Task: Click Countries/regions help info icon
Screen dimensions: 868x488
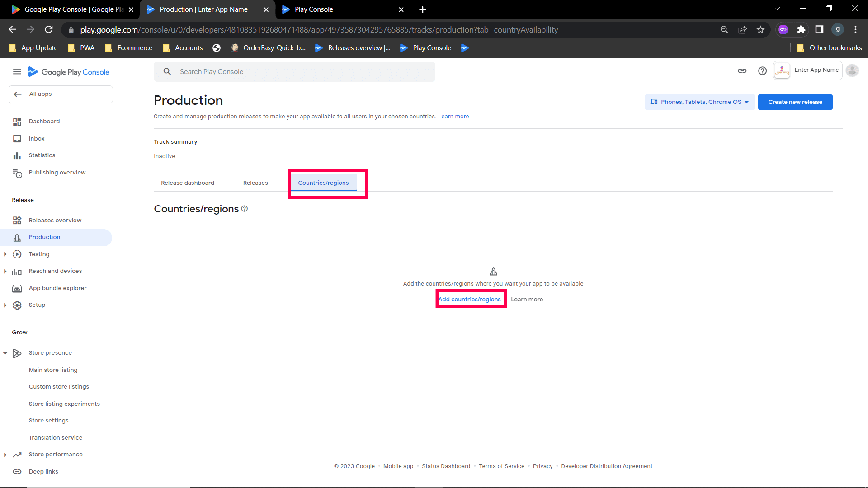Action: coord(245,209)
